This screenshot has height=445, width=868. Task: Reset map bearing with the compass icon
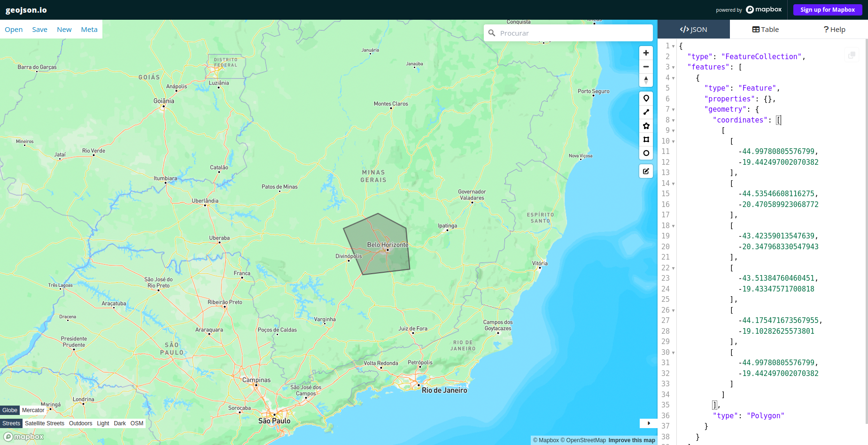pos(646,80)
